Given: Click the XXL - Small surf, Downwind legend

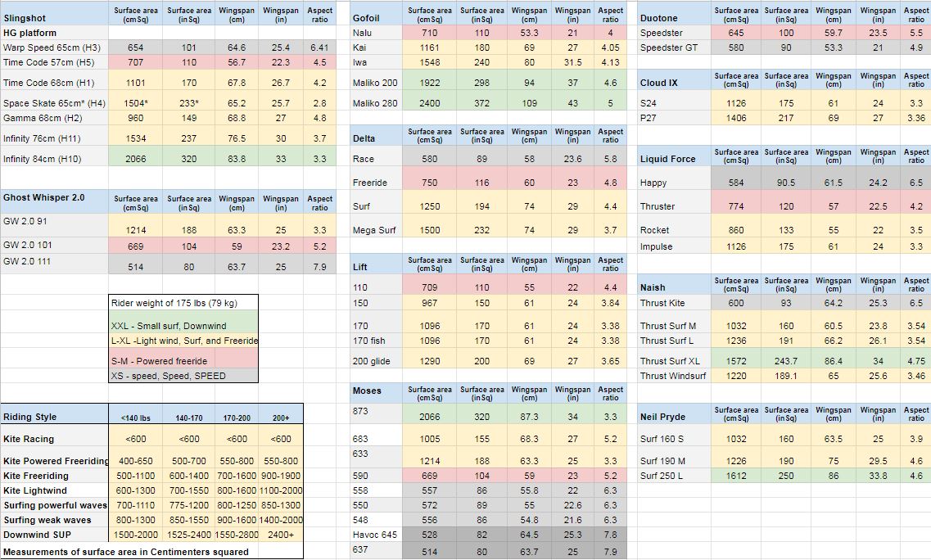Looking at the screenshot, I should point(183,322).
